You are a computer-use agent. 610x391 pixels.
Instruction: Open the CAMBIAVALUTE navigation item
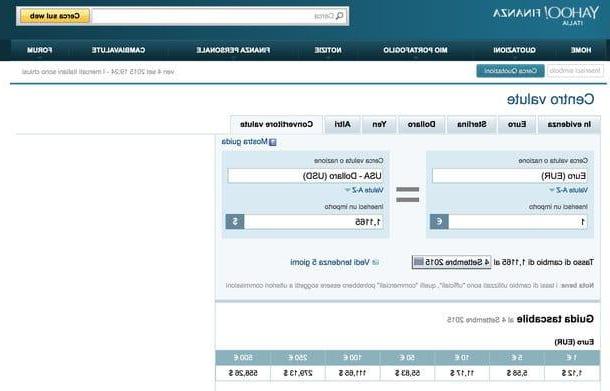(x=118, y=50)
